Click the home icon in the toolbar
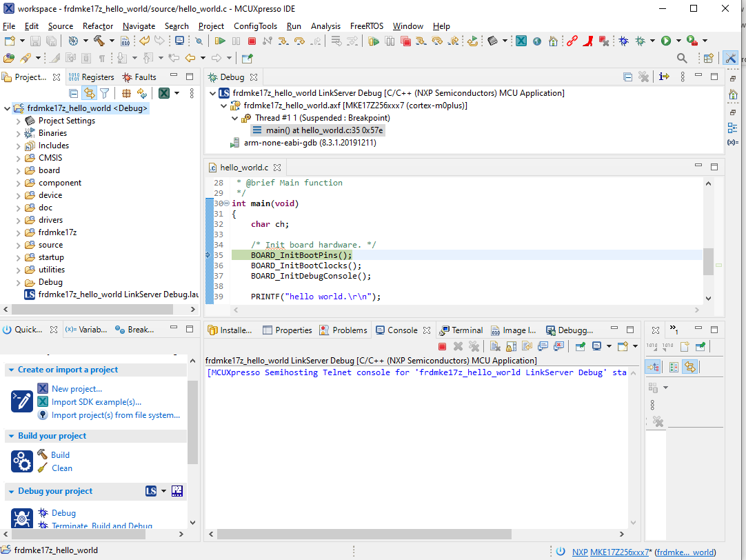 coord(553,41)
